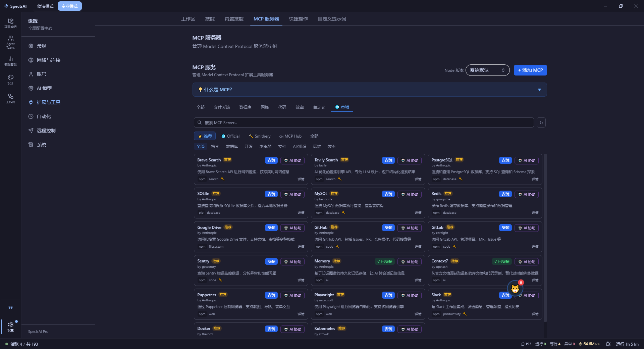
Task: Focus the 搜索 MCP Server search field
Action: pyautogui.click(x=364, y=122)
